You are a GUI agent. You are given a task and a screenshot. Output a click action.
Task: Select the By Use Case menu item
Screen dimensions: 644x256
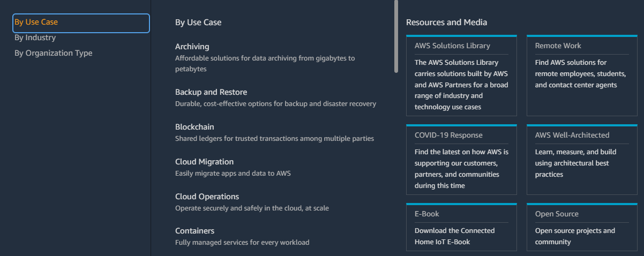(x=81, y=22)
